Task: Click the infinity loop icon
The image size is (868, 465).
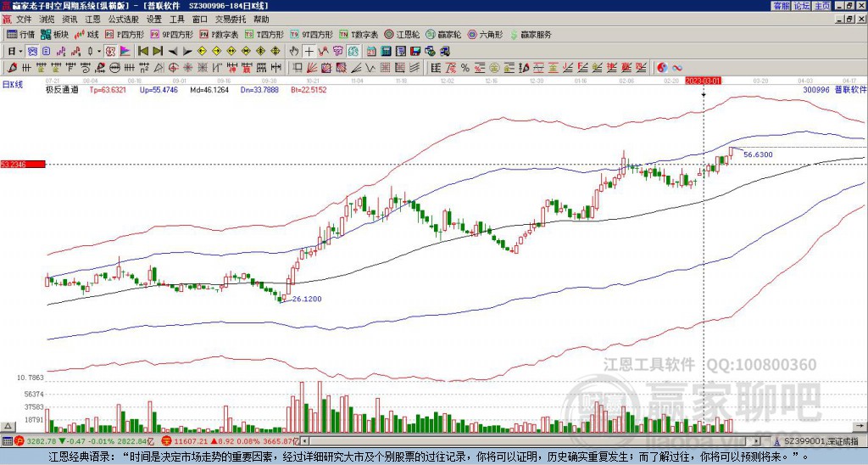Action: coord(677,68)
